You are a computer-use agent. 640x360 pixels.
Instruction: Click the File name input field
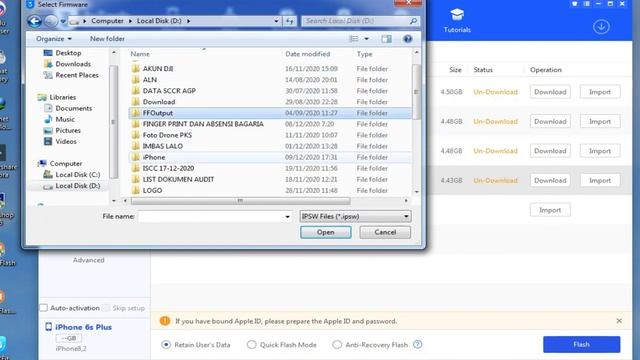(x=211, y=216)
